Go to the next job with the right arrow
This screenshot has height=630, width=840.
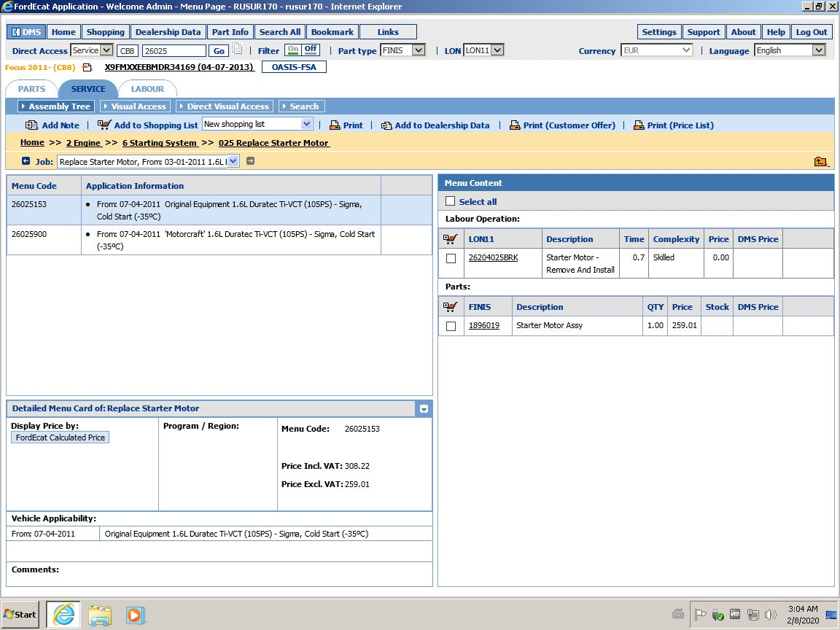[x=250, y=161]
